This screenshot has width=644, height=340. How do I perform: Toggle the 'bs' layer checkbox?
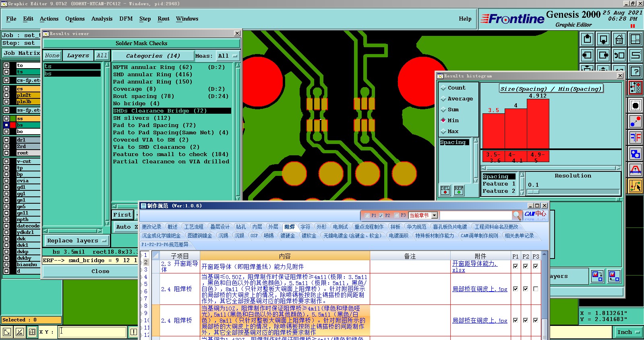click(6, 125)
